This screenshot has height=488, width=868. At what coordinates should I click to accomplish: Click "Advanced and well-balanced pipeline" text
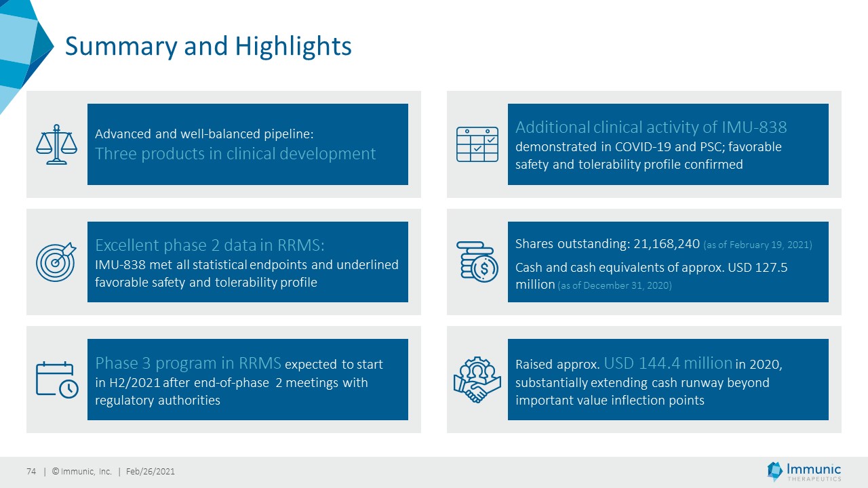[x=204, y=134]
